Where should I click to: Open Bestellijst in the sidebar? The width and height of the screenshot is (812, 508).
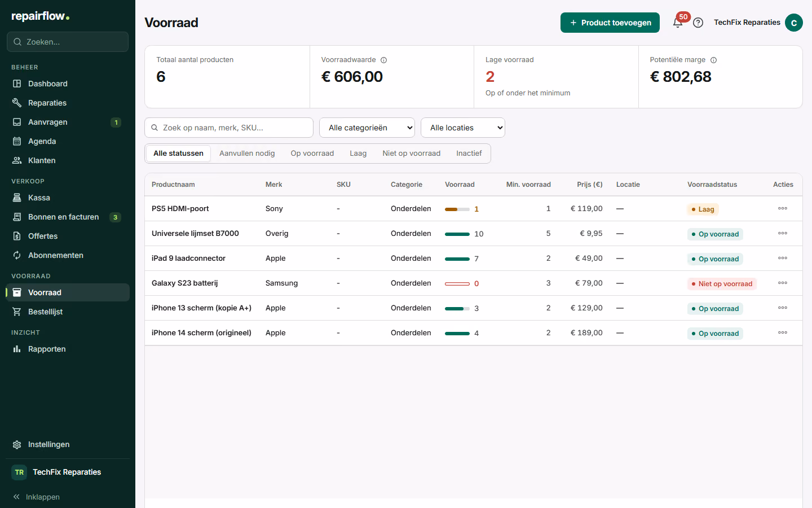68,312
